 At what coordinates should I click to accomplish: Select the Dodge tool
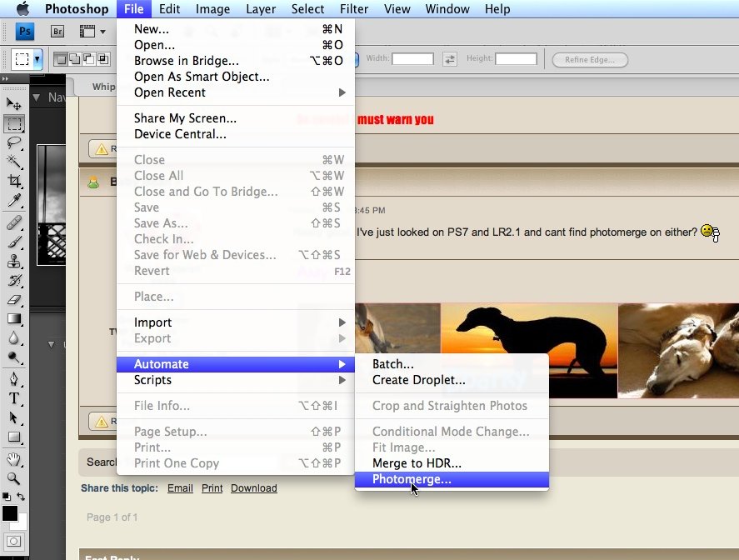pos(13,357)
